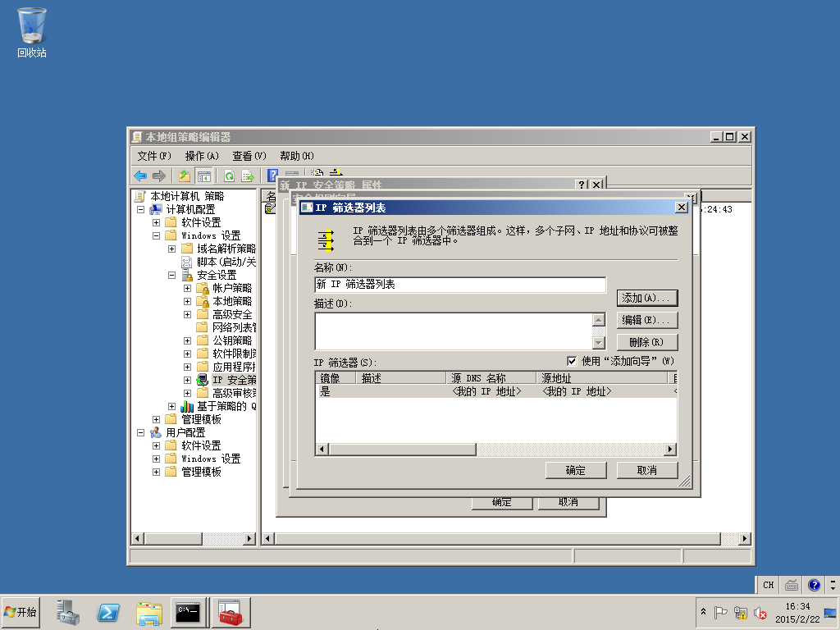Click the 添加(A)... button
Image resolution: width=840 pixels, height=630 pixels.
(x=647, y=298)
